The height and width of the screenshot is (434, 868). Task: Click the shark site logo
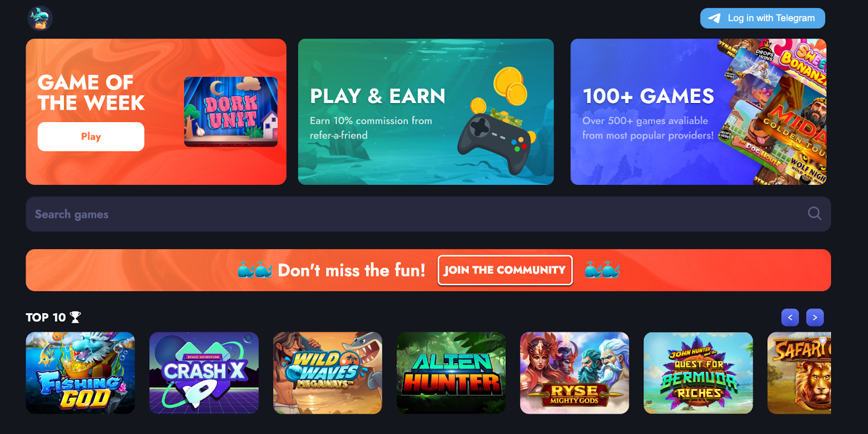(40, 18)
